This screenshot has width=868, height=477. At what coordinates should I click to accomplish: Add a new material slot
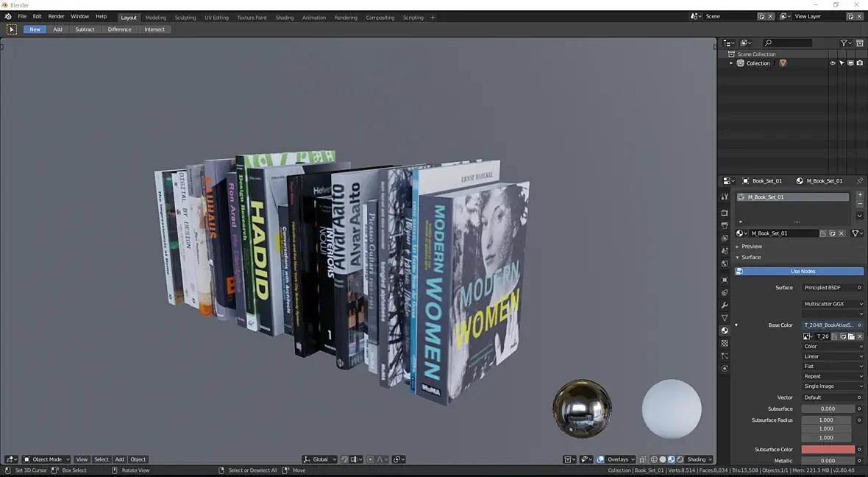click(x=860, y=194)
